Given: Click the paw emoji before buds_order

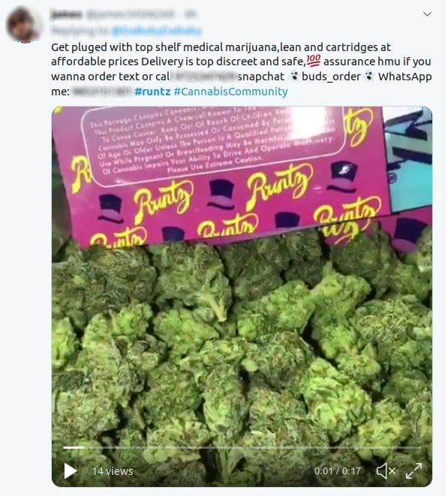Looking at the screenshot, I should click(295, 76).
